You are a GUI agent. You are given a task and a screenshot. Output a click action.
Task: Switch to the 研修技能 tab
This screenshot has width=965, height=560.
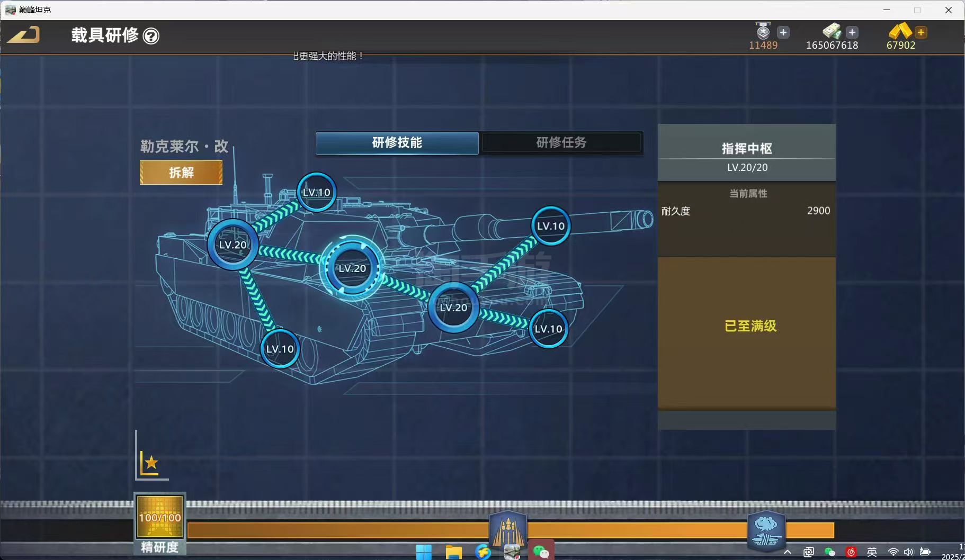[x=397, y=143]
